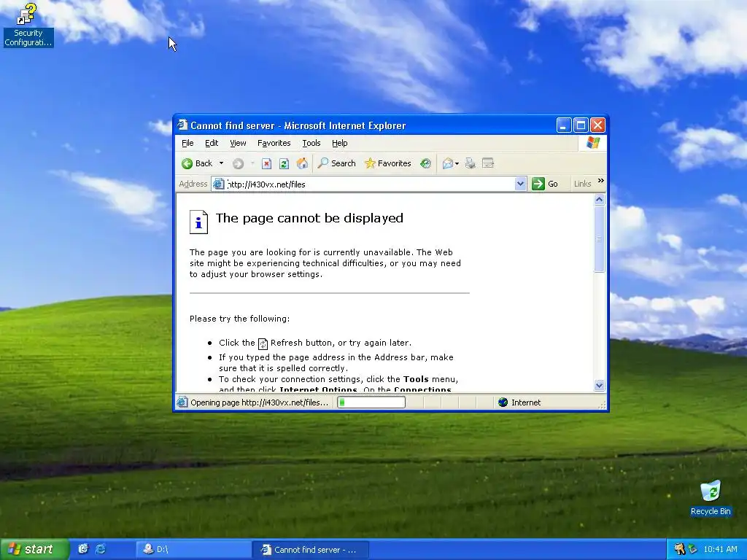Screen dimensions: 747x560
Task: Expand the Links toolbar chevron
Action: [x=601, y=181]
